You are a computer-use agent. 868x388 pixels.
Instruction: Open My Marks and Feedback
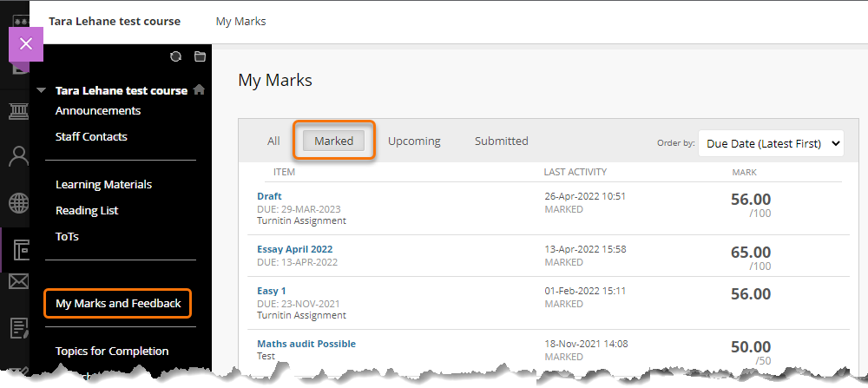118,303
